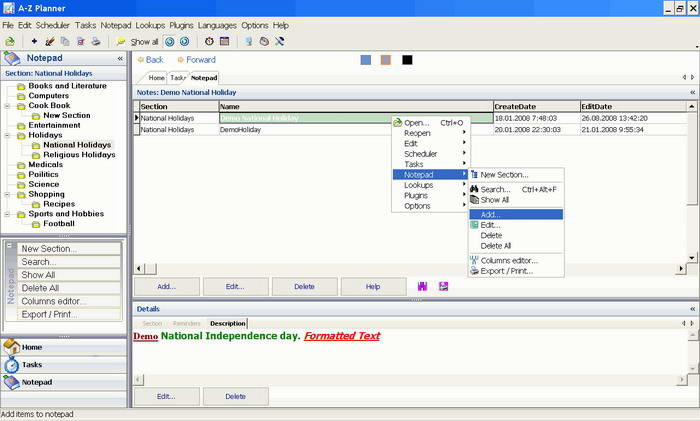Click the grid's horizontal scrollbar left arrow
700x421 pixels.
tap(139, 269)
